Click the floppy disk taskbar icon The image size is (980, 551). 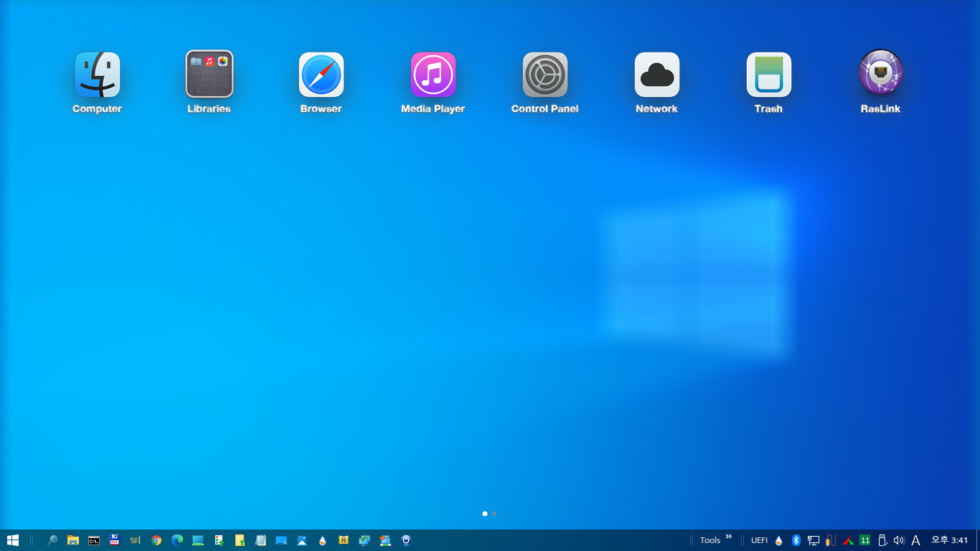click(115, 540)
